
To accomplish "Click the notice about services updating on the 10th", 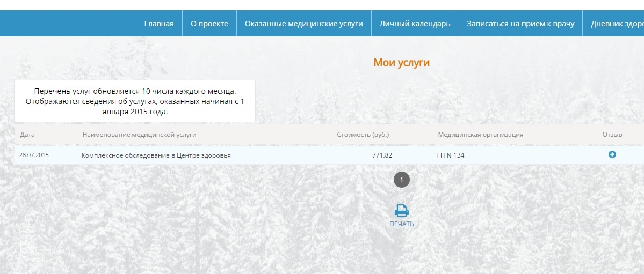I will coord(135,101).
